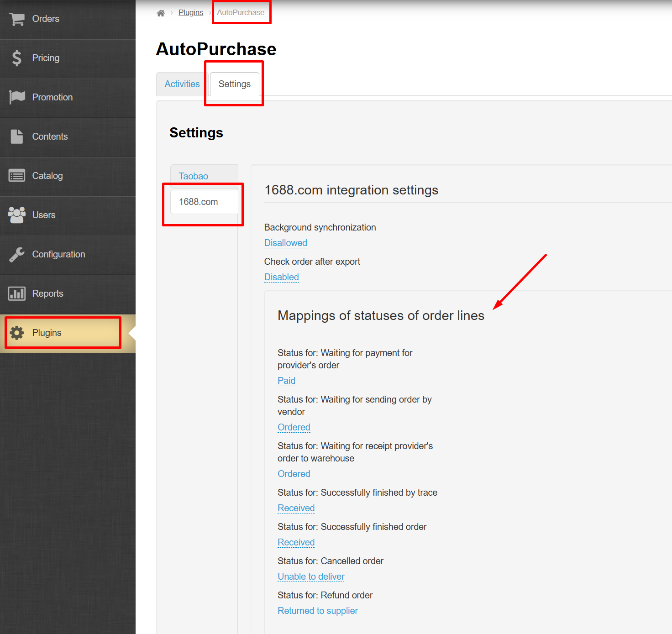Click the Orders shopping cart icon
The height and width of the screenshot is (634, 672).
pyautogui.click(x=17, y=19)
